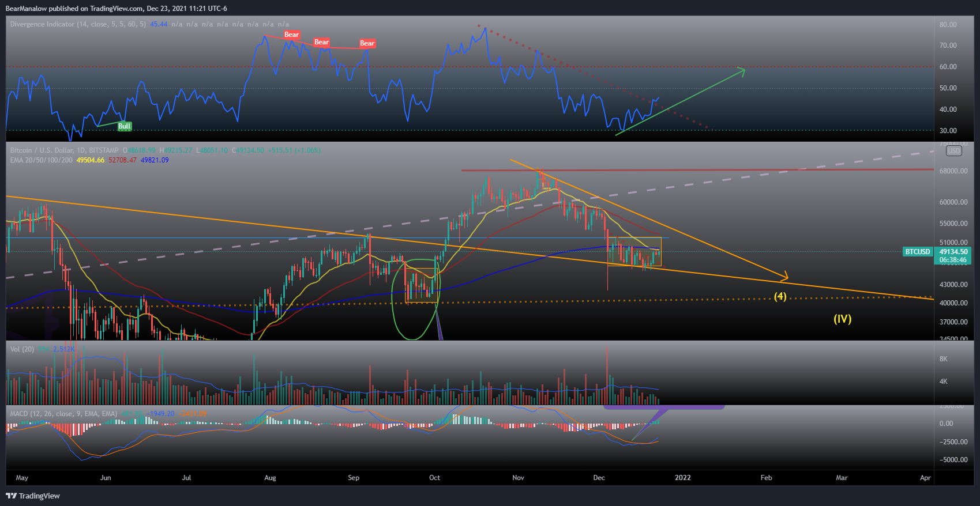Click the 43000.00 price axis label
The height and width of the screenshot is (506, 980).
tap(953, 285)
